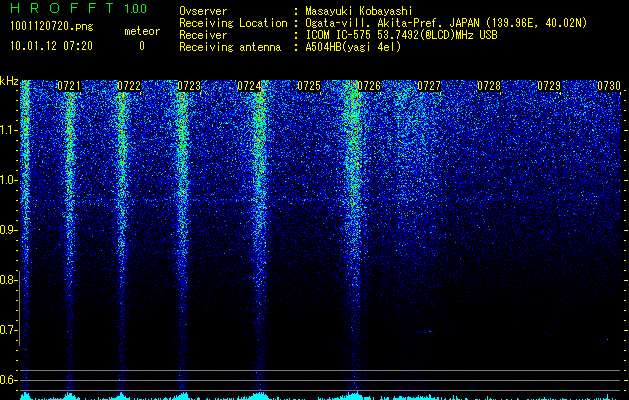Select the 0.7 kHz axis tick

tap(9, 330)
